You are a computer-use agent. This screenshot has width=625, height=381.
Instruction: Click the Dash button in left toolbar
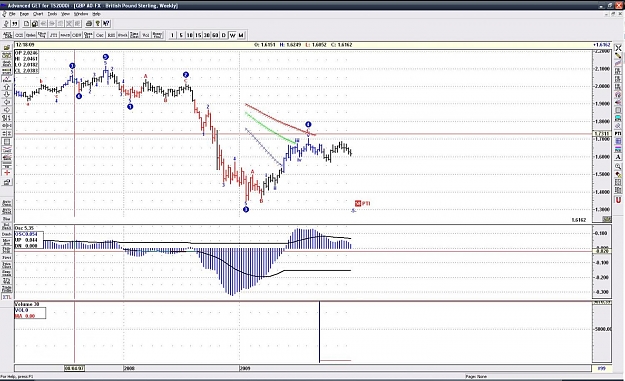(7, 234)
